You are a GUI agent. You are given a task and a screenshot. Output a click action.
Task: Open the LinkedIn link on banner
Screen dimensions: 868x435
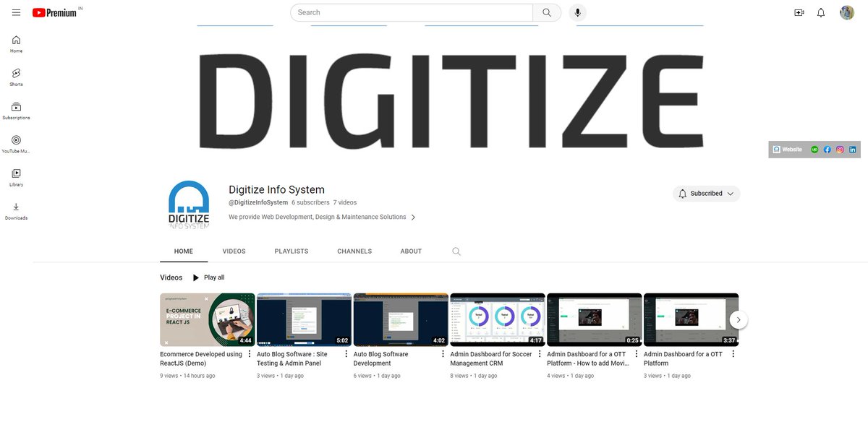(x=853, y=150)
